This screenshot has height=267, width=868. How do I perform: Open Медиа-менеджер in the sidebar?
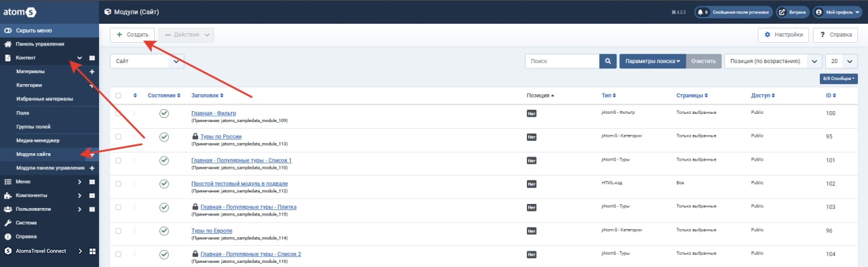click(x=38, y=140)
